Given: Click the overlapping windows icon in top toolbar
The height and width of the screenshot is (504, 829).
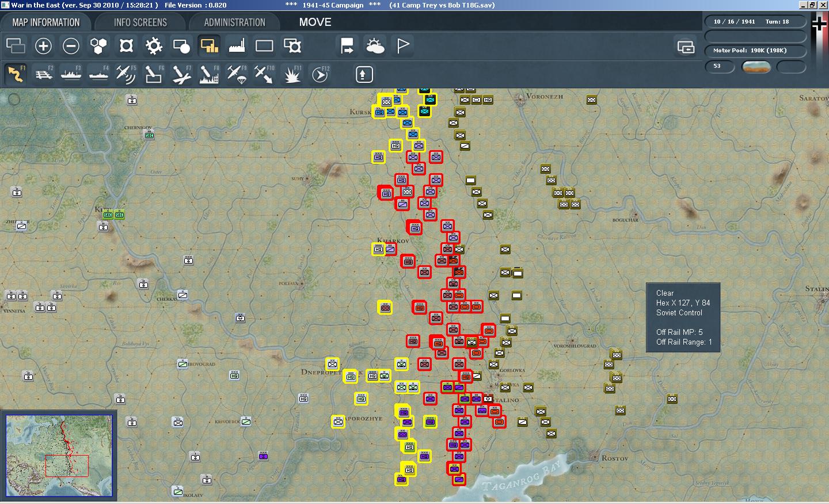Looking at the screenshot, I should pos(16,45).
